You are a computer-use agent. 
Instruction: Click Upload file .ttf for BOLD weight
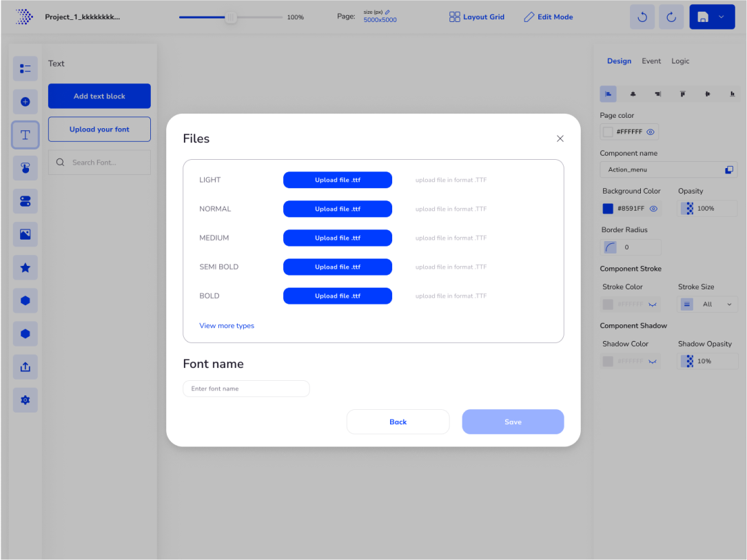pos(337,295)
